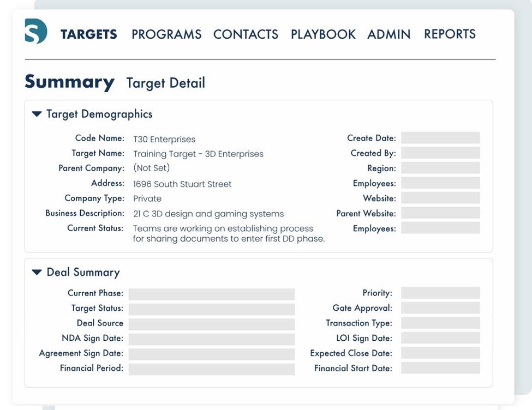Select the ADMIN navigation item

coord(389,34)
